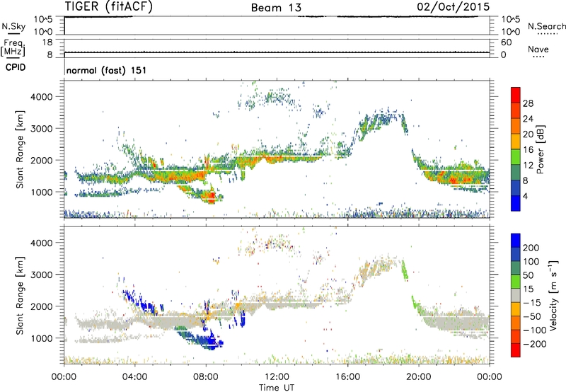Click the '60' Nave axis tick
566x392 pixels.
pos(506,42)
